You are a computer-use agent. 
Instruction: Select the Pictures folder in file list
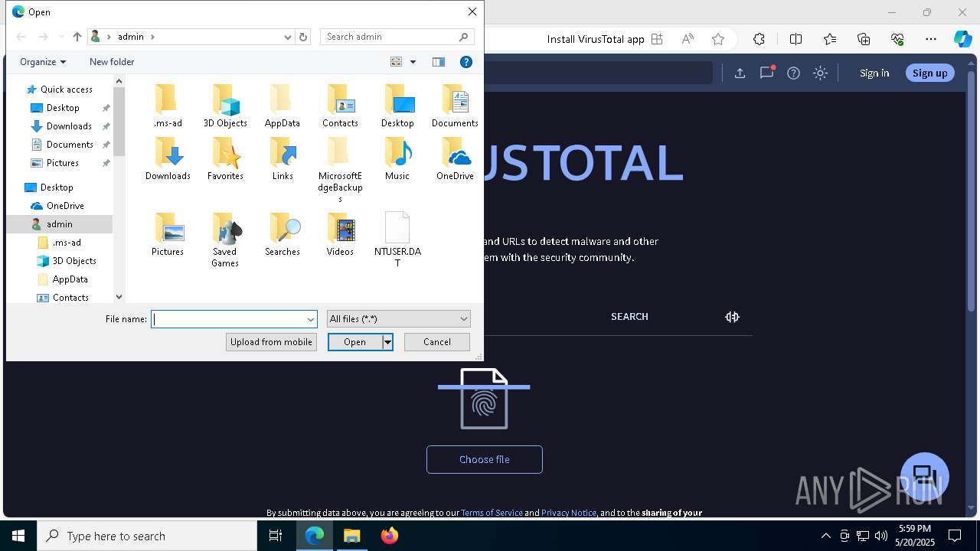coord(168,235)
